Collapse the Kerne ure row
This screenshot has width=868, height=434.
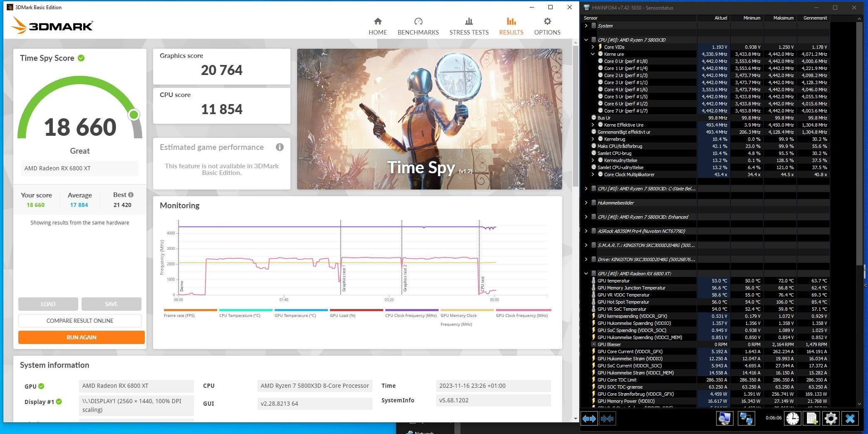593,54
